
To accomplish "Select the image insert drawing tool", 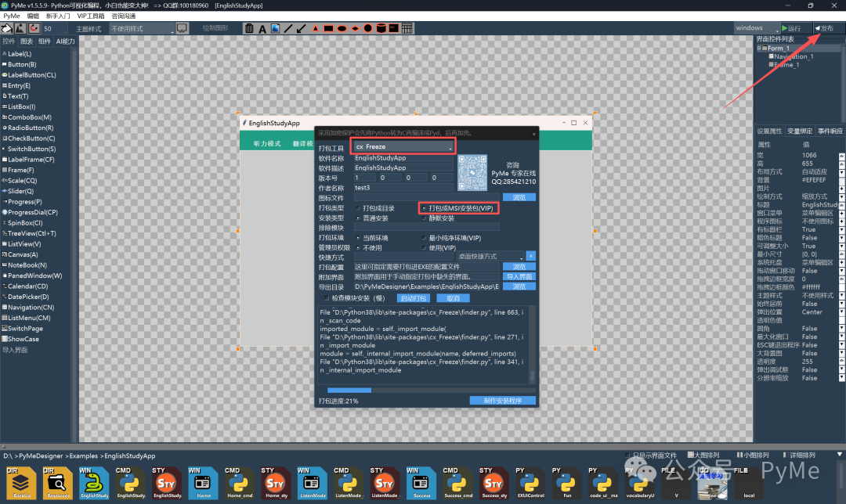I will 275,29.
